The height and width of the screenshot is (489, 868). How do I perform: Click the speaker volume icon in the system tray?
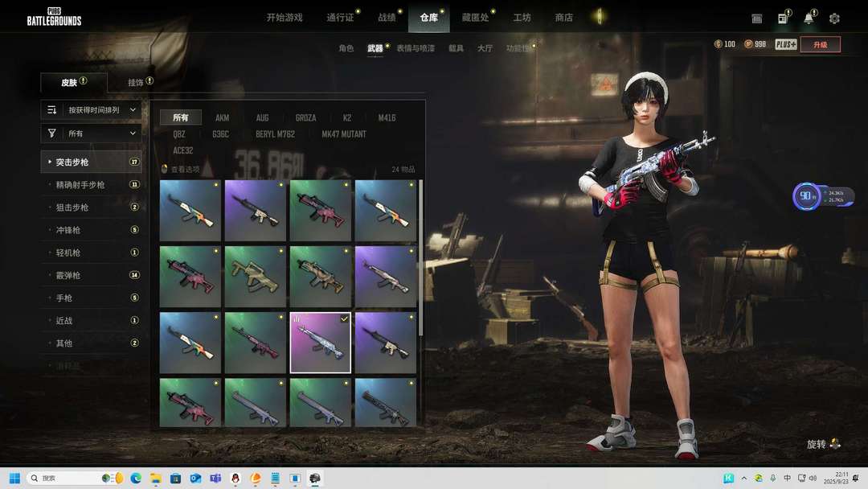pyautogui.click(x=813, y=478)
